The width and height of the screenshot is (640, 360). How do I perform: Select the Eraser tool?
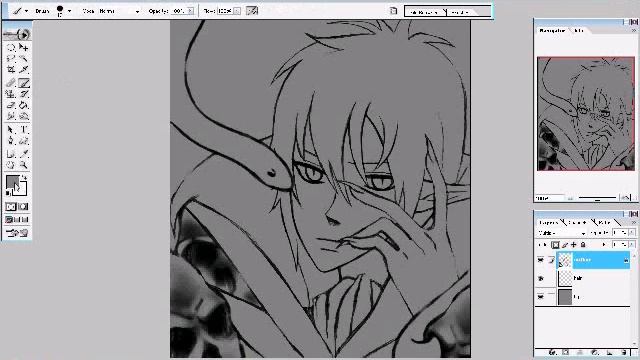point(11,105)
